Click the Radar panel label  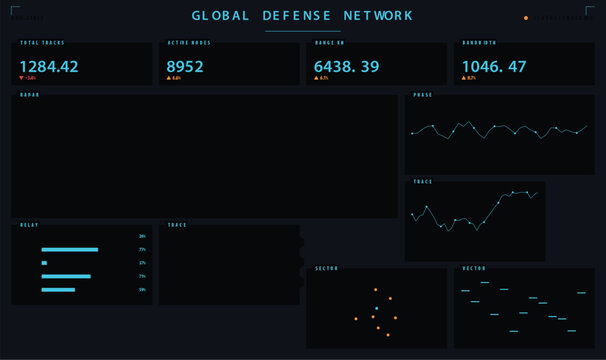(x=30, y=95)
